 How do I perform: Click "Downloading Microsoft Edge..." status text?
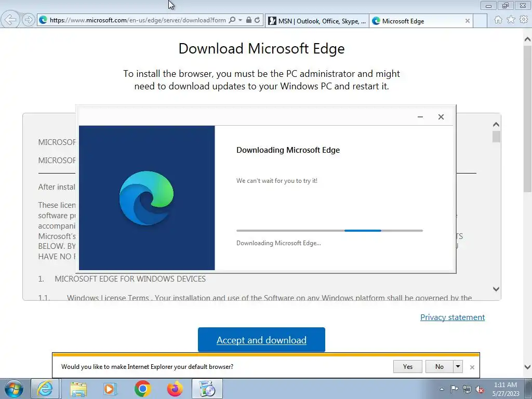coord(278,243)
